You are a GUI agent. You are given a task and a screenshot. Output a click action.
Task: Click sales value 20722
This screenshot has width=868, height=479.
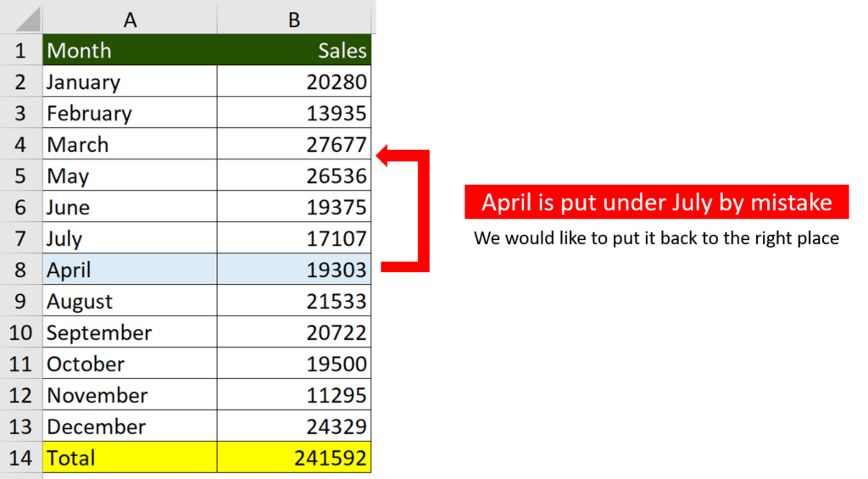click(x=294, y=332)
